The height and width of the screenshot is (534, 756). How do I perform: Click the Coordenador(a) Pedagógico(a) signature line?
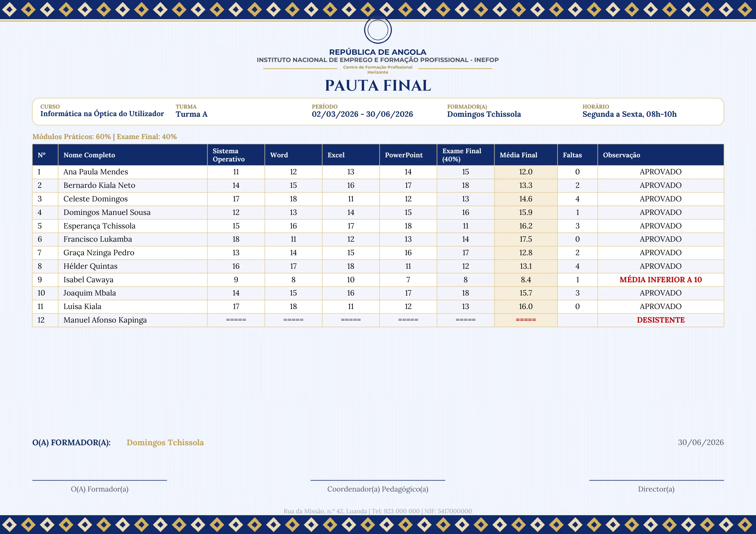pos(378,481)
